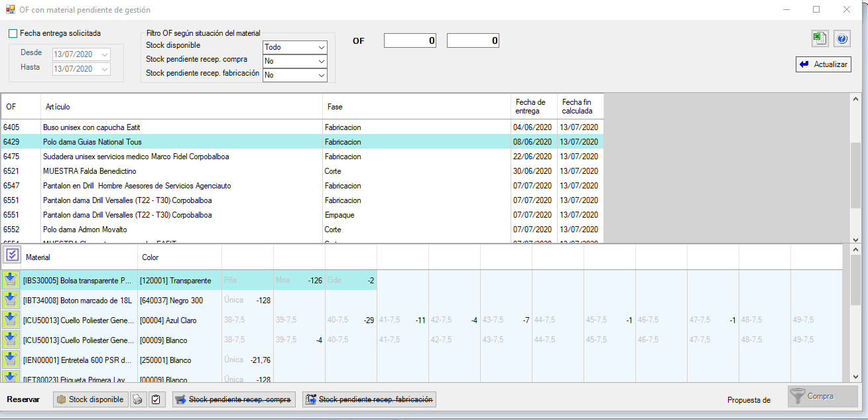Image resolution: width=868 pixels, height=420 pixels.
Task: Click the first OF number input field
Action: pos(411,41)
